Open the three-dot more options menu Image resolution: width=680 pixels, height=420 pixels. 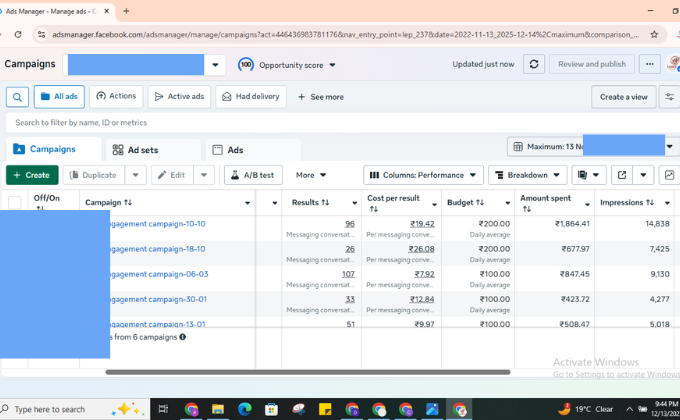click(x=651, y=64)
